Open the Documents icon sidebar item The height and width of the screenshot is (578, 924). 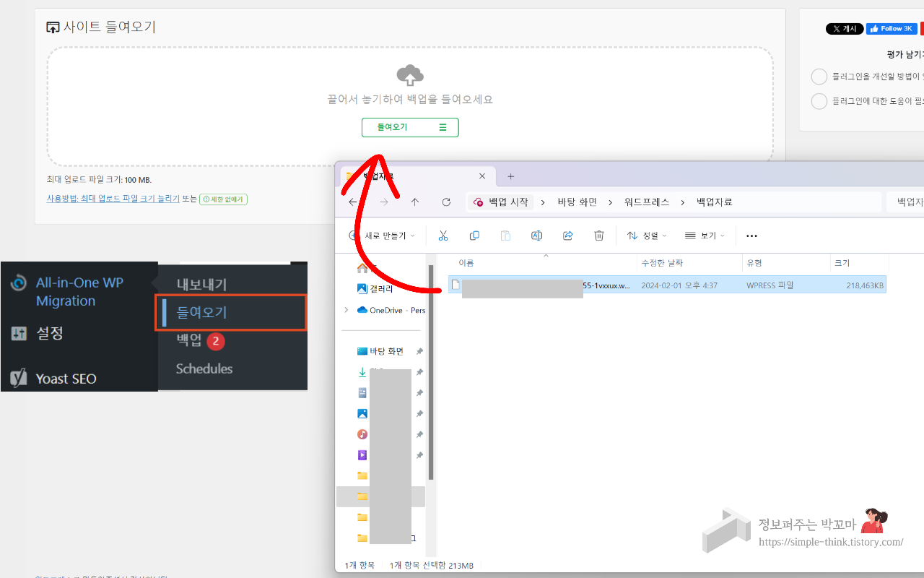(x=362, y=393)
